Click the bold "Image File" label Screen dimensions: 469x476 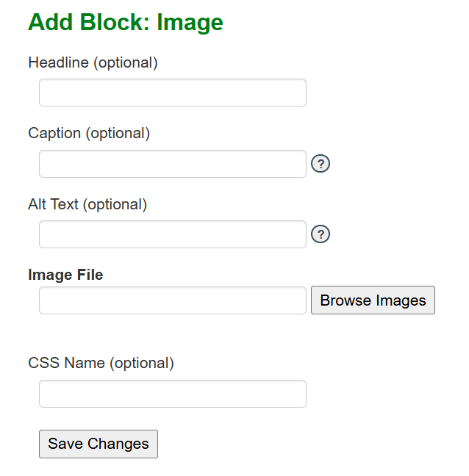[x=65, y=275]
